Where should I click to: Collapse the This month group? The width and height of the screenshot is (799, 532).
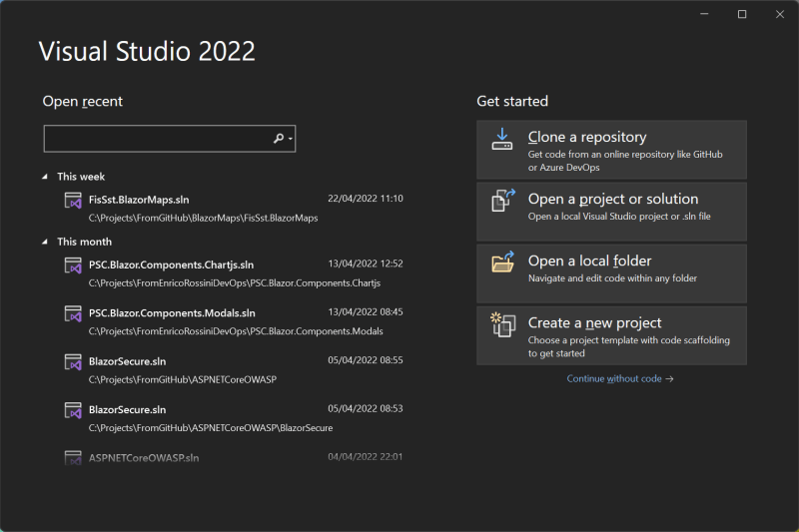pyautogui.click(x=45, y=242)
